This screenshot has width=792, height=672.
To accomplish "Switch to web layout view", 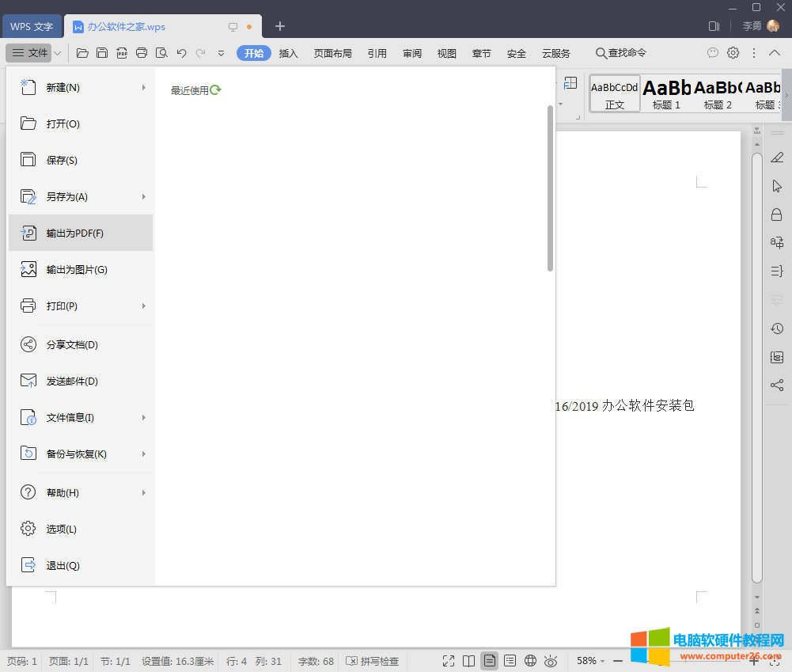I will tap(530, 661).
